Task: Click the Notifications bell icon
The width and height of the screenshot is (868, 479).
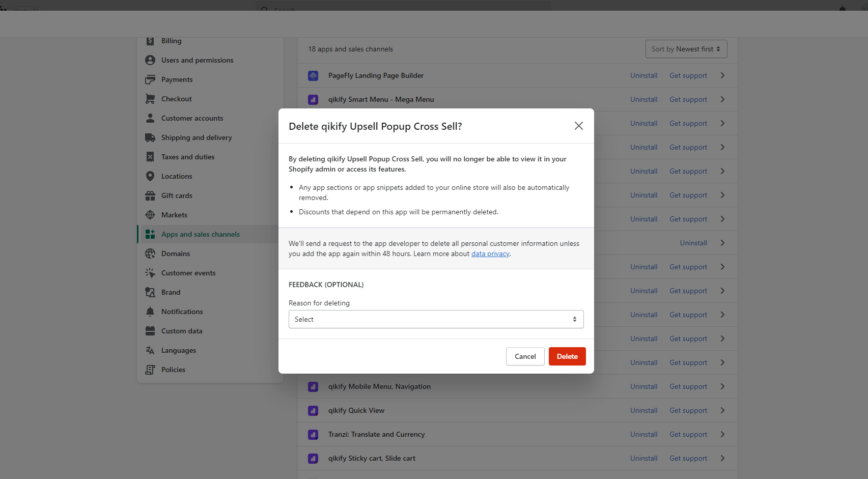Action: click(150, 312)
